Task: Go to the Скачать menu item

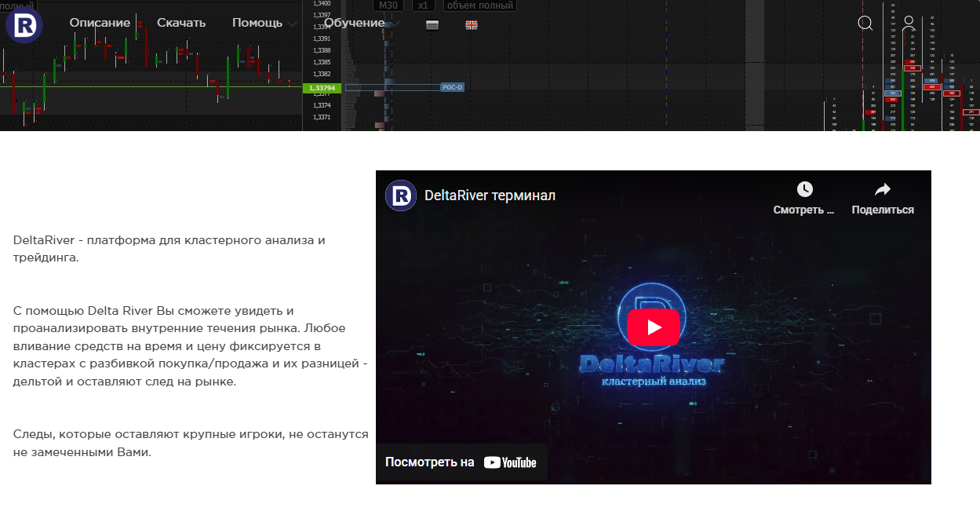Action: [x=181, y=23]
